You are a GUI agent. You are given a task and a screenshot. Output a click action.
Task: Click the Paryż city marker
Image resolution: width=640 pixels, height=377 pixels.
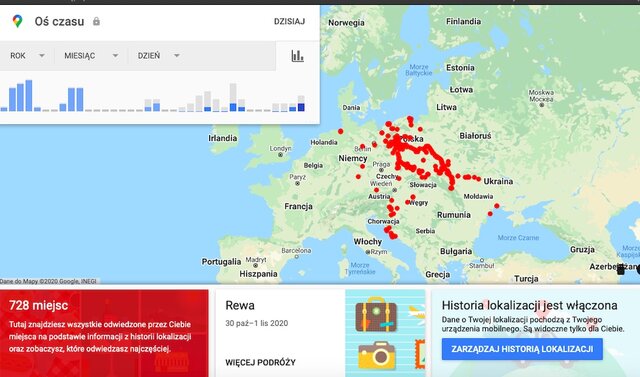click(297, 184)
